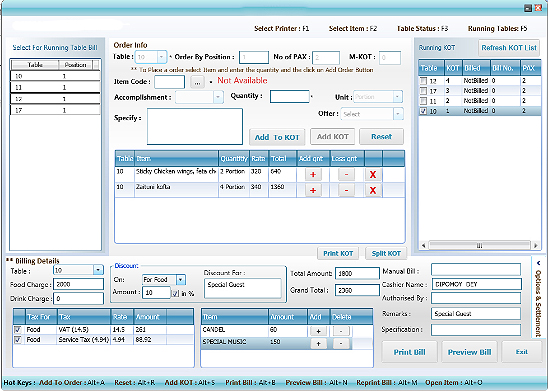Click the Preview Bill button
The image size is (548, 391).
pyautogui.click(x=469, y=352)
